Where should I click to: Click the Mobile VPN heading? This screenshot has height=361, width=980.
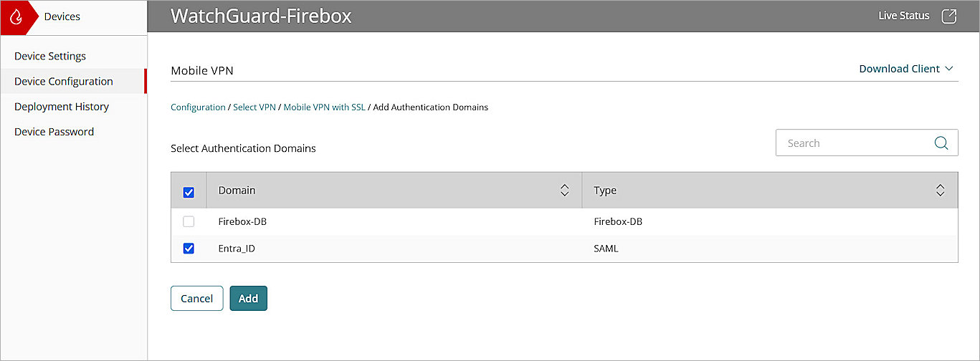pos(202,71)
